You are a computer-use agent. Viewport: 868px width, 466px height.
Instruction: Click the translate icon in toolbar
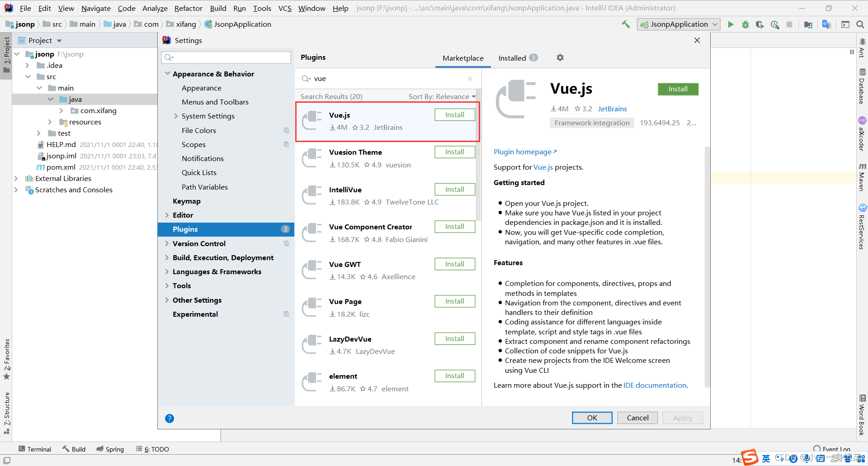pos(826,24)
